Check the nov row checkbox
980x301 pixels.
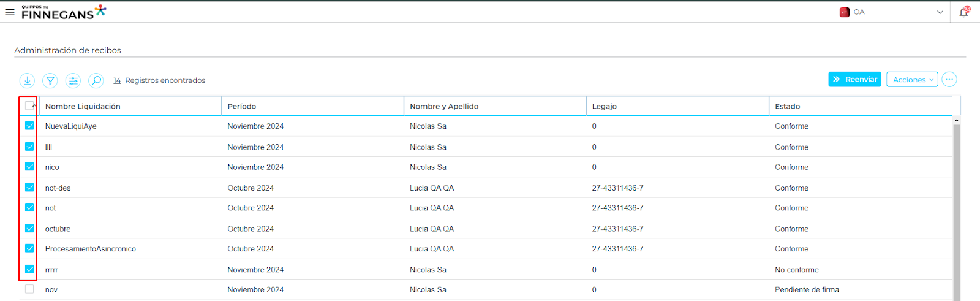29,289
